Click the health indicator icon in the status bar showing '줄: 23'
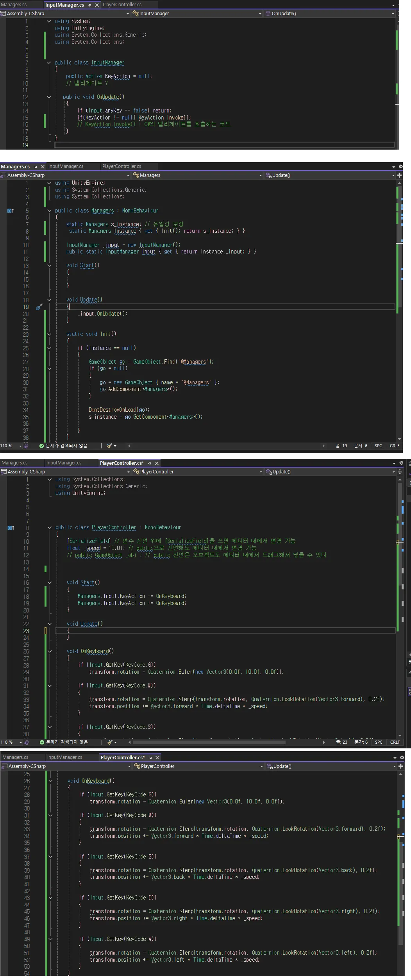 [27, 742]
